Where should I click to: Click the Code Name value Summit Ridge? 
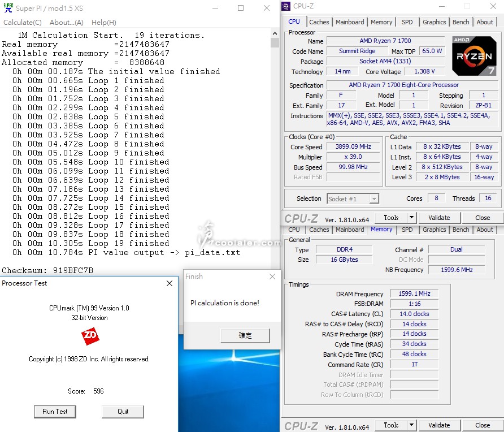(357, 51)
